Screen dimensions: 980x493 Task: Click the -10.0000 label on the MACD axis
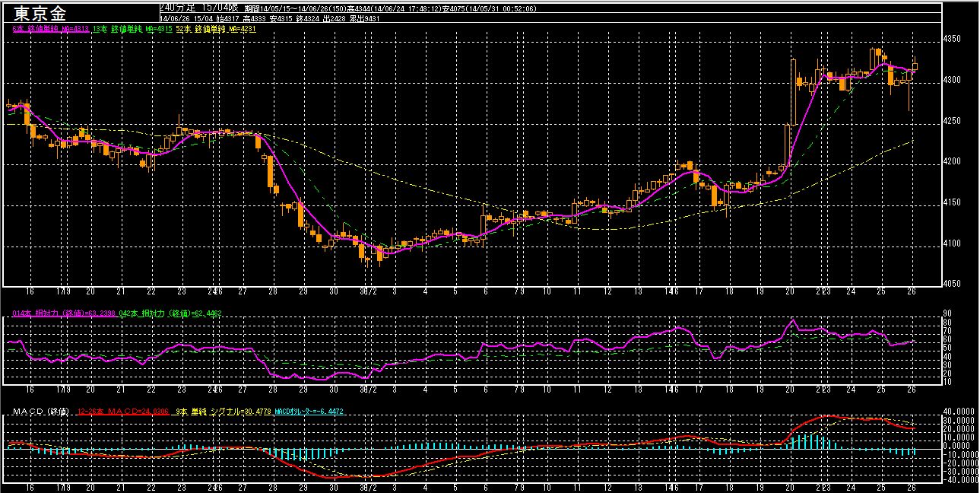pos(961,454)
